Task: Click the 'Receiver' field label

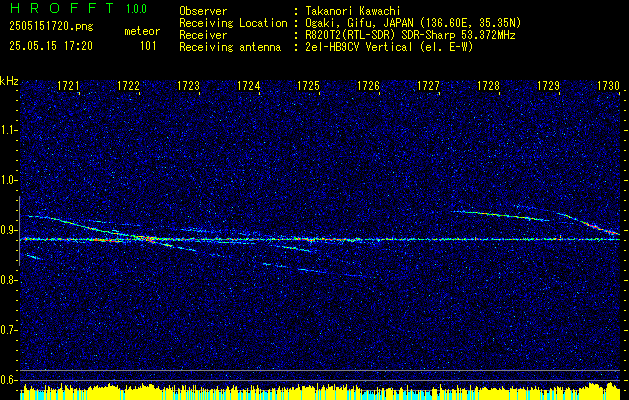Action: [203, 35]
